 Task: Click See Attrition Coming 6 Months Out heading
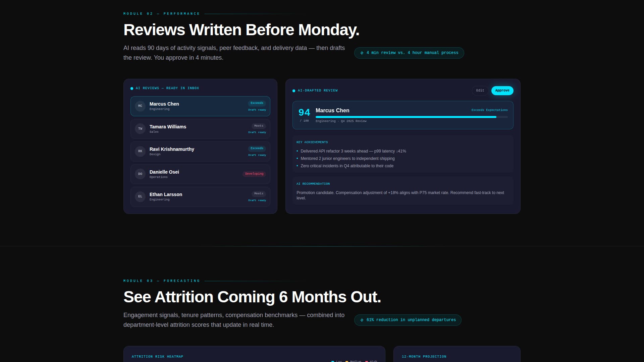click(252, 297)
